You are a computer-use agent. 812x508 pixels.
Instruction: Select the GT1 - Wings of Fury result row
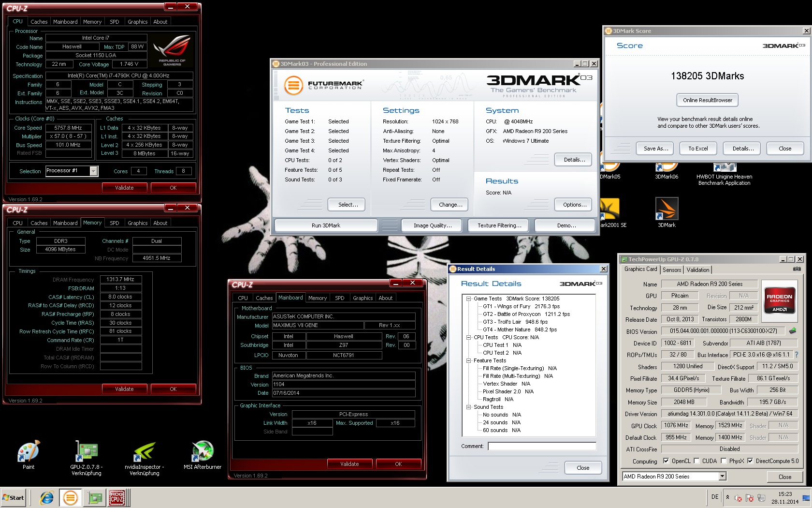point(521,306)
